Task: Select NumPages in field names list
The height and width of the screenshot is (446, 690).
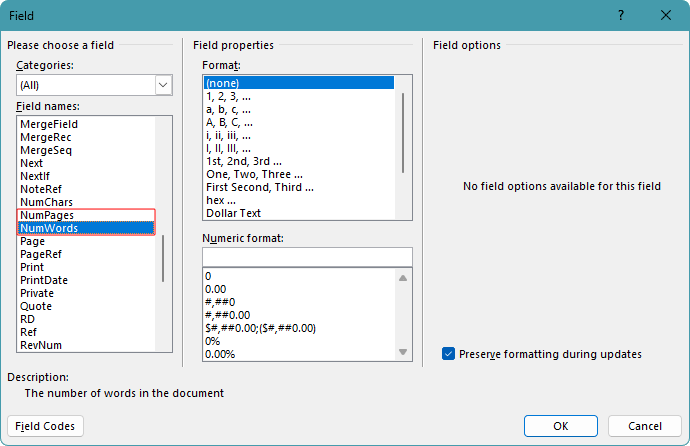Action: 47,215
